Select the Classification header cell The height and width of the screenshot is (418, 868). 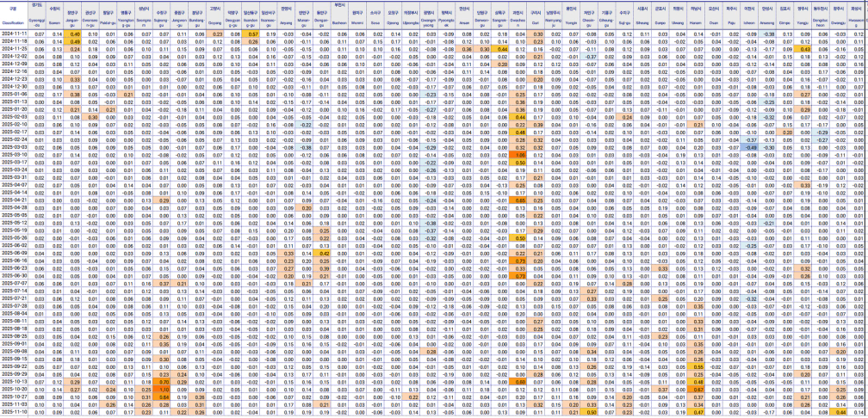pyautogui.click(x=13, y=17)
